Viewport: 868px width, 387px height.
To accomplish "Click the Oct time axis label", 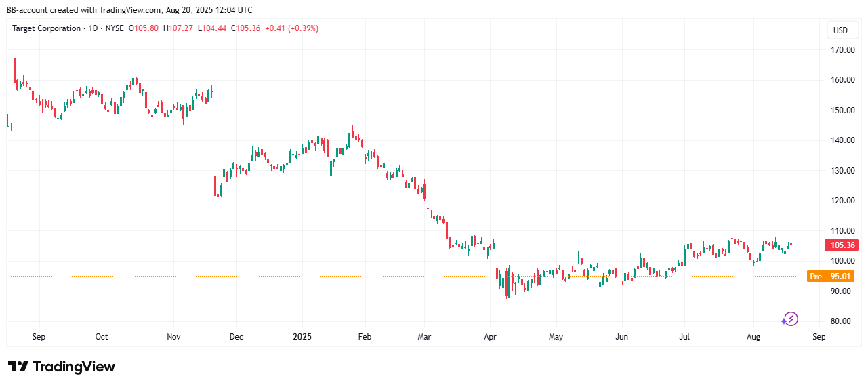I will [x=102, y=336].
